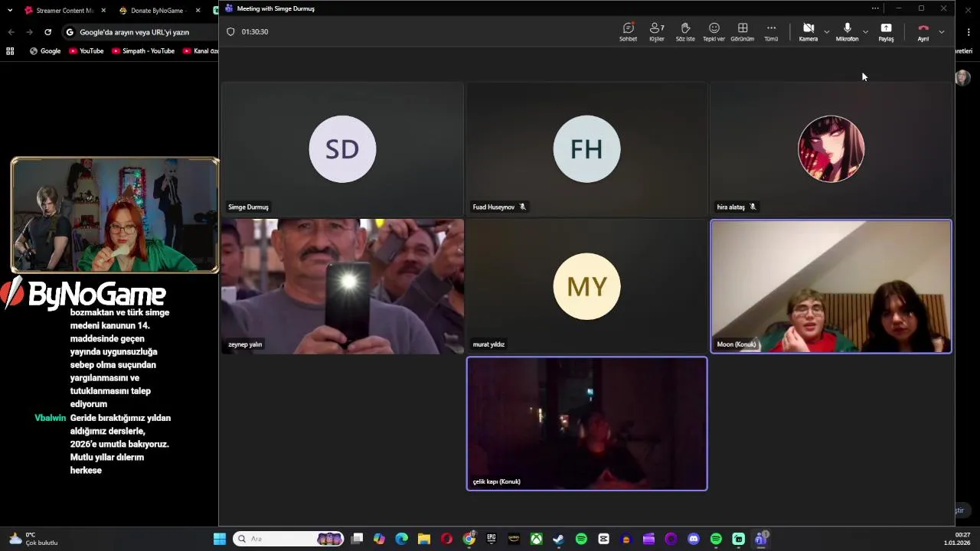This screenshot has height=551, width=980.
Task: Open Epic Games Launcher from taskbar
Action: tap(492, 539)
